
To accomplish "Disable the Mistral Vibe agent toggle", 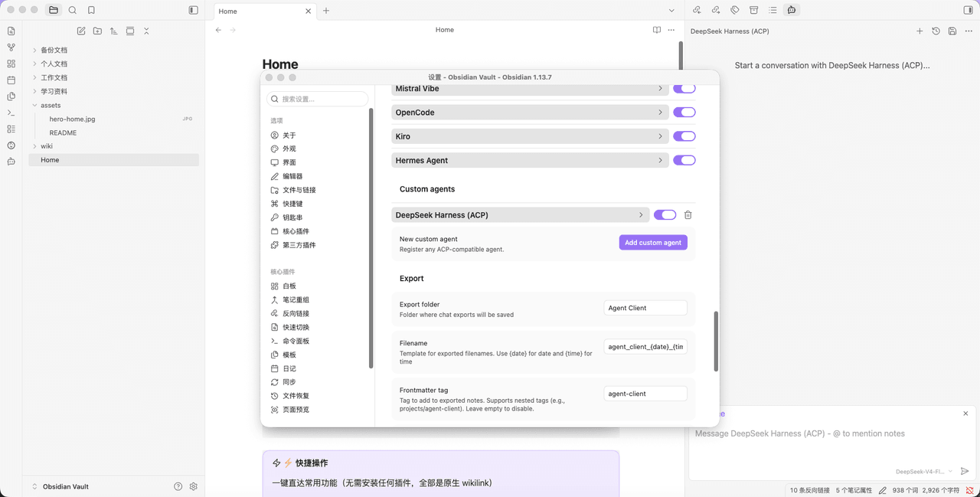I will coord(684,89).
